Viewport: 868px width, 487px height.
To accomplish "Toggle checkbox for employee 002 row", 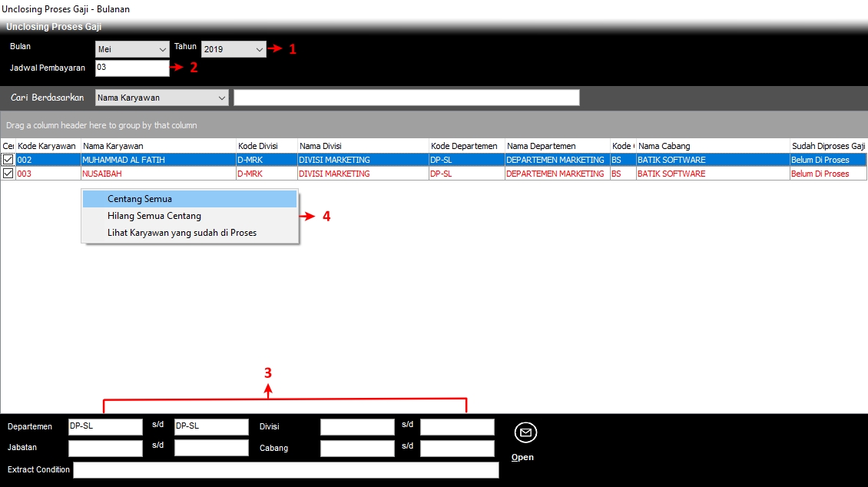I will coord(8,160).
